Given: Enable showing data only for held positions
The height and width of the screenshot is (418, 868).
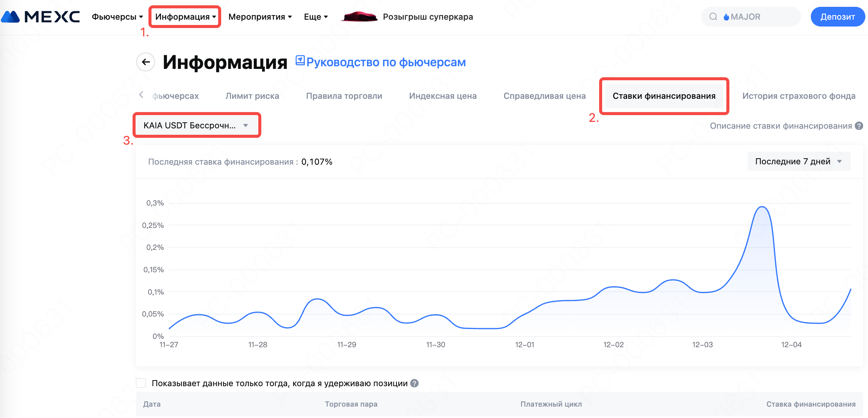Looking at the screenshot, I should (141, 383).
